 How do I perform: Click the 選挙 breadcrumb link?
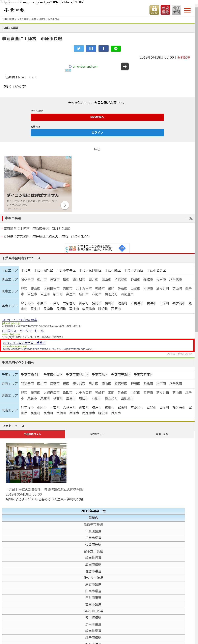pyautogui.click(x=34, y=19)
